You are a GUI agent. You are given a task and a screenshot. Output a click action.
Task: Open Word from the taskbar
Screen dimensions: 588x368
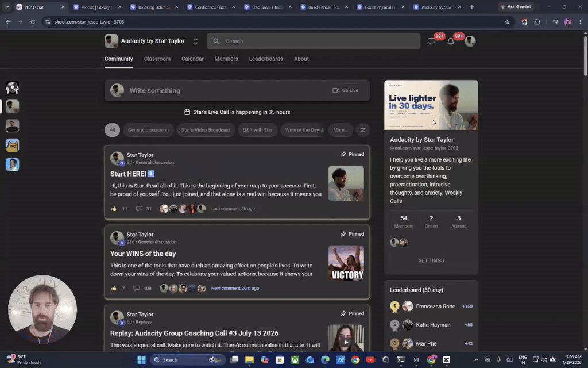(416, 360)
